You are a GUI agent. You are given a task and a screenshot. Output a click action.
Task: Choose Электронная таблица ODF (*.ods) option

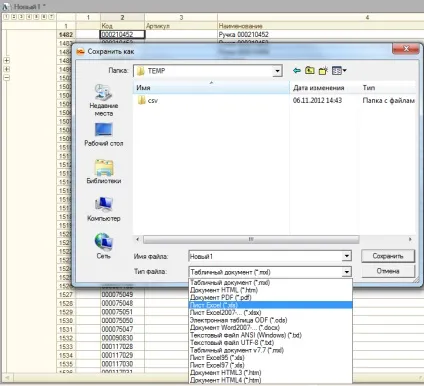[x=270, y=320]
